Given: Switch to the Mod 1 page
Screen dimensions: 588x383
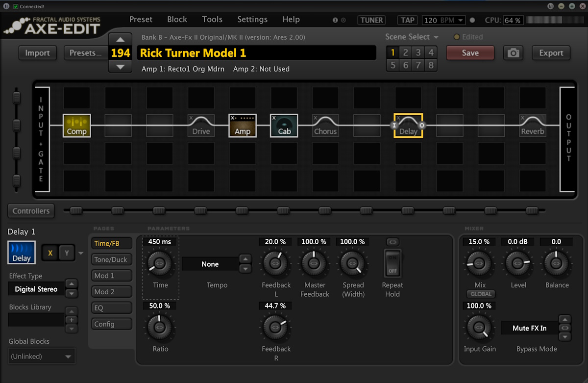Looking at the screenshot, I should click(111, 276).
